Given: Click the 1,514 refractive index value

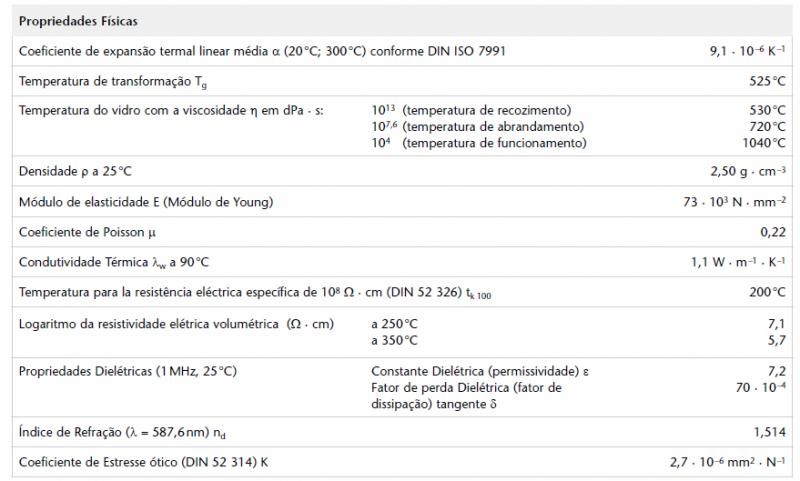Looking at the screenshot, I should point(770,432).
